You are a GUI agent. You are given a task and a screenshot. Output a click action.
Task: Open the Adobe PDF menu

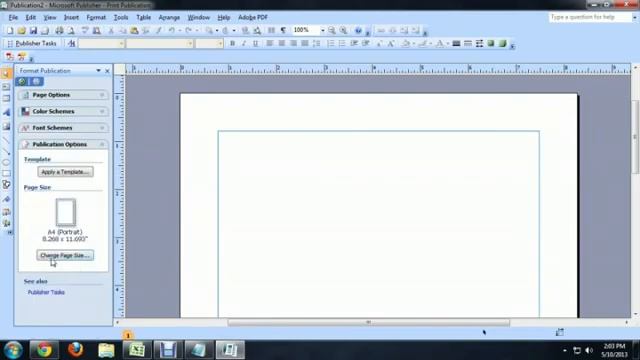253,18
